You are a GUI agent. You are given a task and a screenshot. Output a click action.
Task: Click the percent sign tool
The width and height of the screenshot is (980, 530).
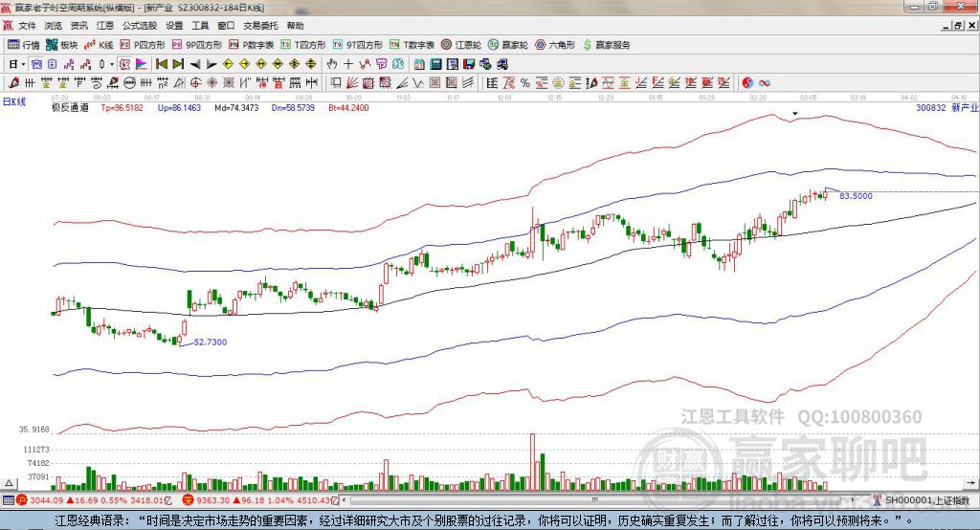click(525, 82)
